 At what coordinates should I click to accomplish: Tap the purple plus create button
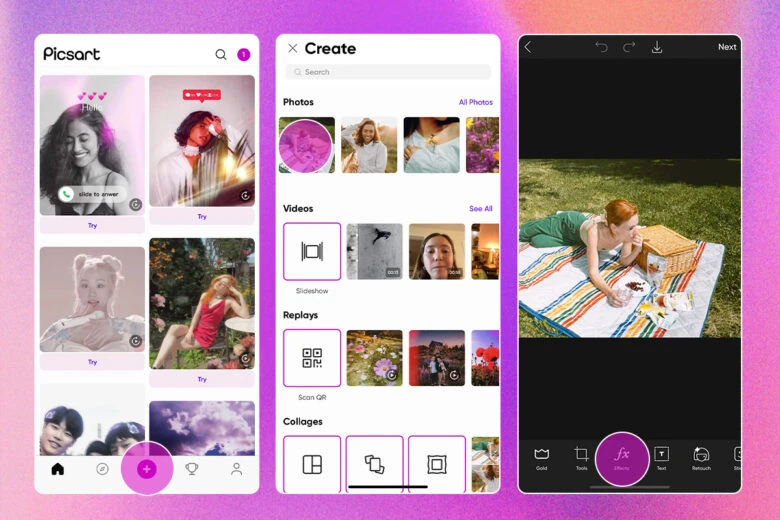pyautogui.click(x=147, y=469)
